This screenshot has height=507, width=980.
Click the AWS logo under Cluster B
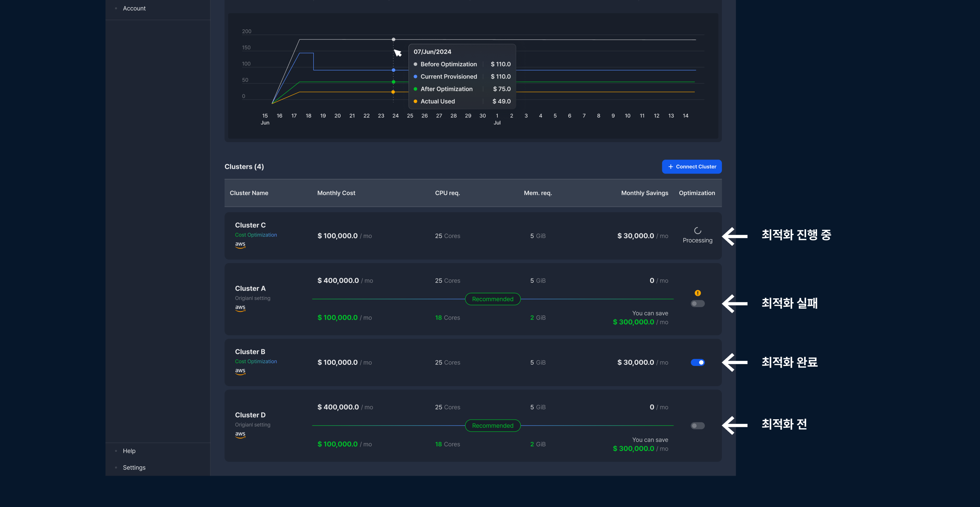(240, 371)
